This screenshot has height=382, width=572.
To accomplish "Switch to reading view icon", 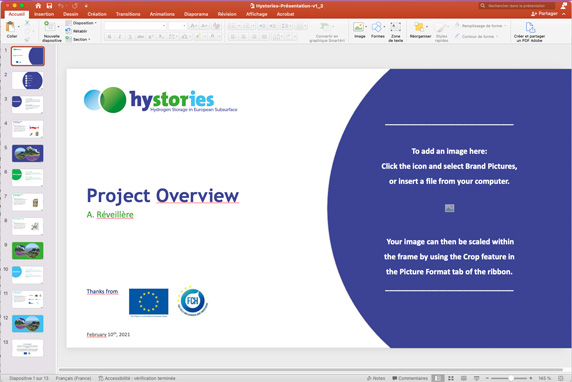I will tap(464, 378).
